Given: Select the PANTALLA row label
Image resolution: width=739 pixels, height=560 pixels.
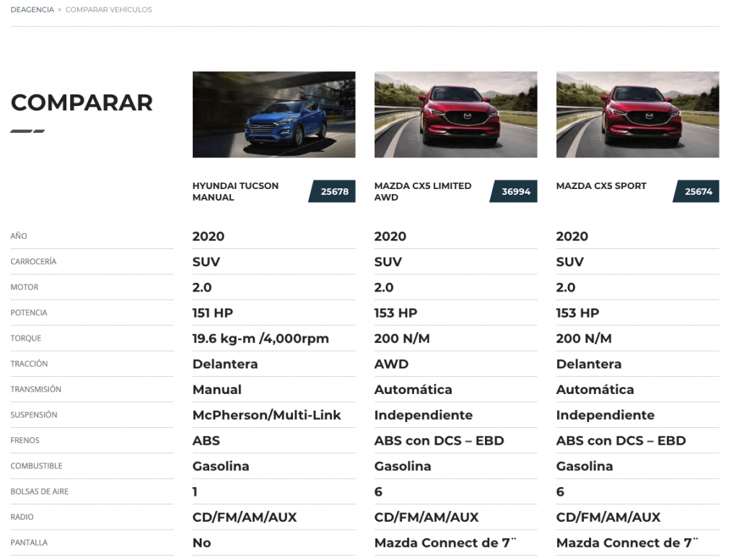Looking at the screenshot, I should click(x=29, y=542).
